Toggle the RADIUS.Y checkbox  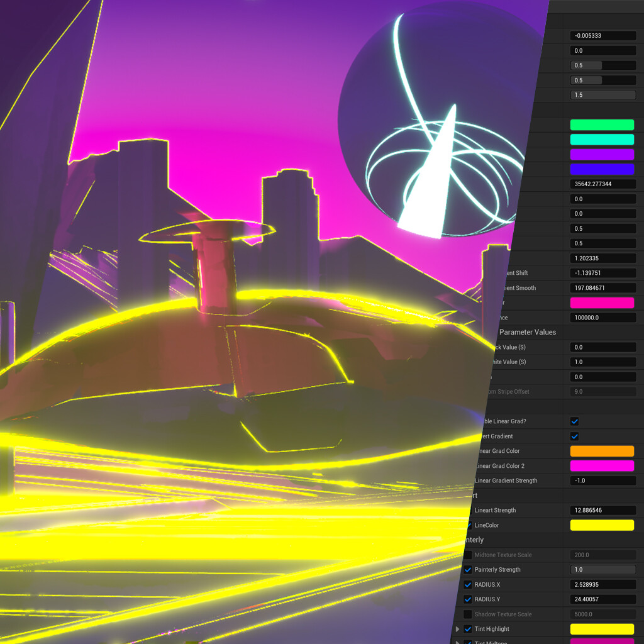click(467, 599)
